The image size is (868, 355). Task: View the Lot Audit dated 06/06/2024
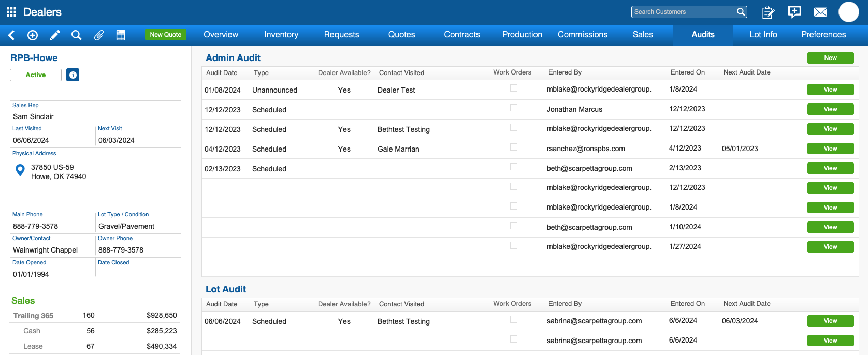[830, 321]
